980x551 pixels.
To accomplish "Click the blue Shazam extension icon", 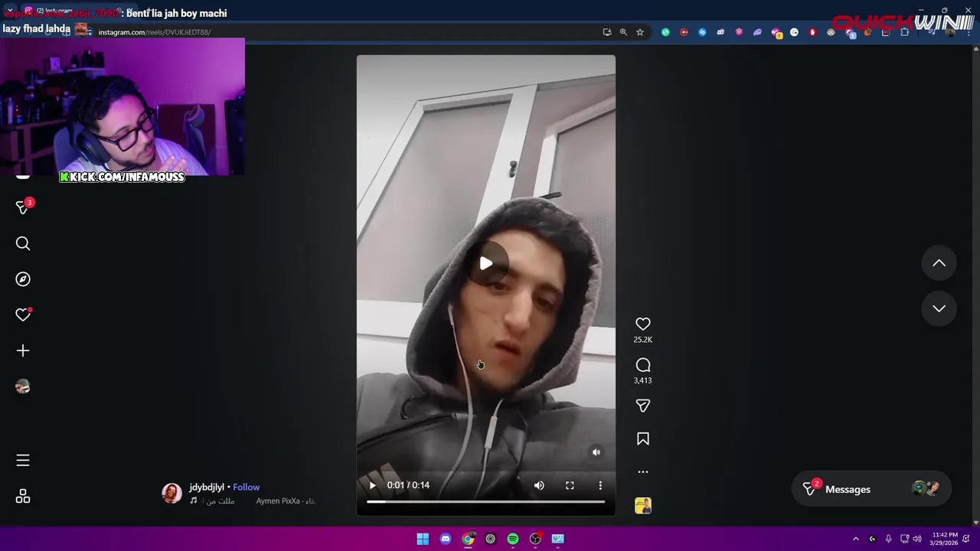I will point(702,32).
